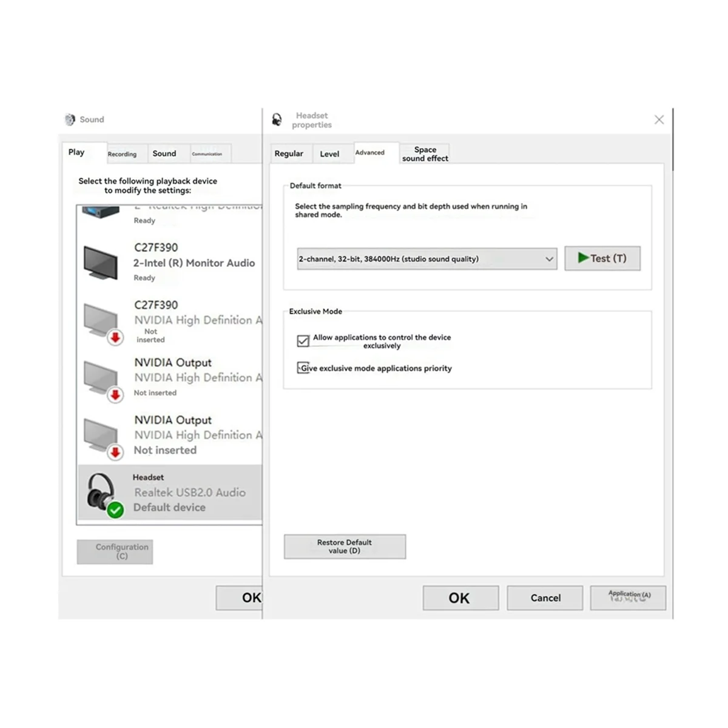Select the C27F390 Intel Monitor Audio icon
728x728 pixels.
pyautogui.click(x=101, y=263)
